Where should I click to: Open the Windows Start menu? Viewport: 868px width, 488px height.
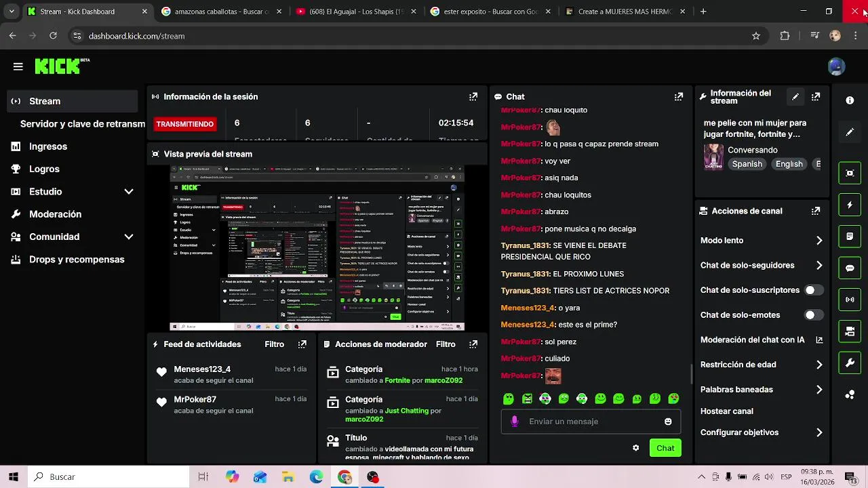14,476
